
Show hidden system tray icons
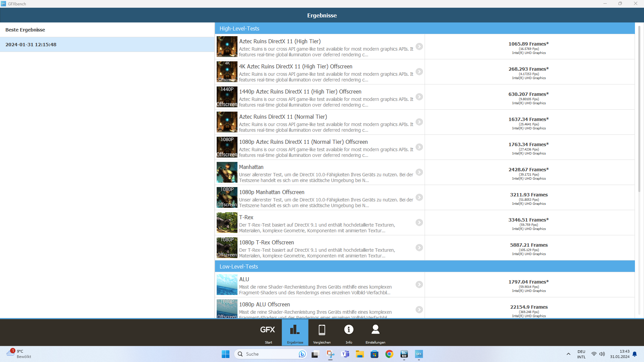[x=568, y=354]
